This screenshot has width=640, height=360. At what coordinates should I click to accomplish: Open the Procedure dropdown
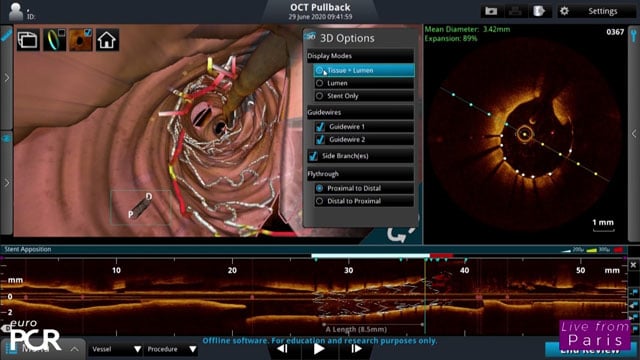coord(171,349)
